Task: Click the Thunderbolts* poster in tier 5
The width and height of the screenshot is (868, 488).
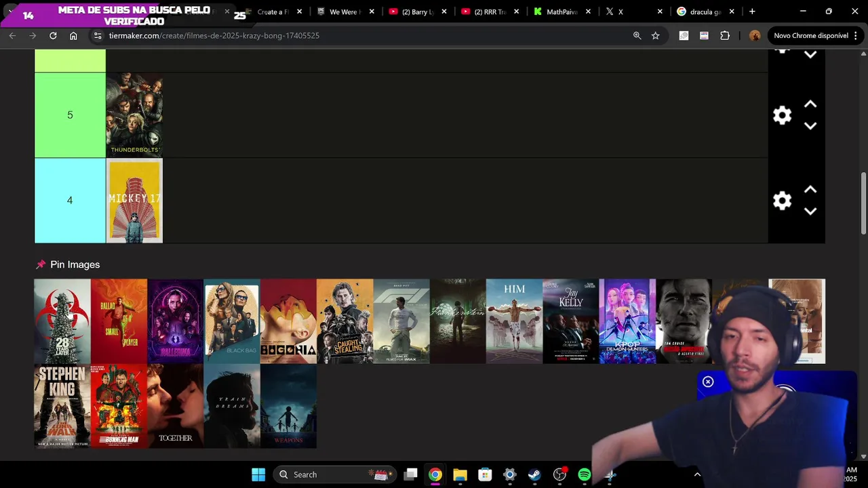Action: click(134, 115)
